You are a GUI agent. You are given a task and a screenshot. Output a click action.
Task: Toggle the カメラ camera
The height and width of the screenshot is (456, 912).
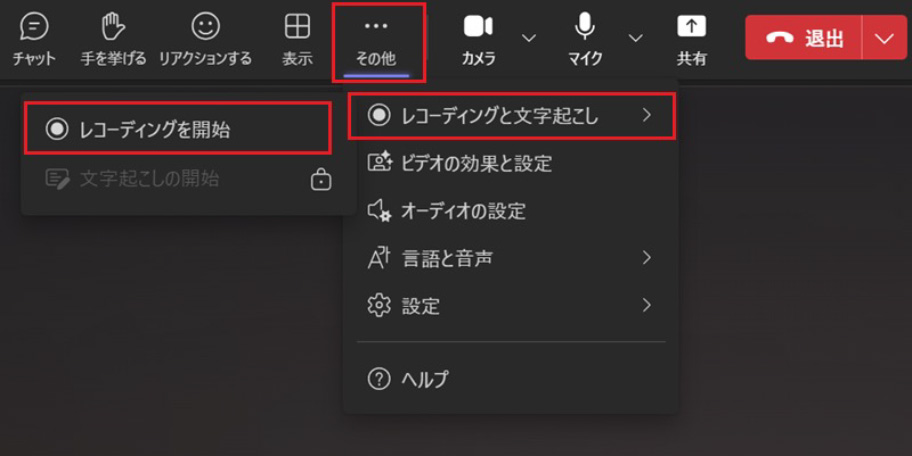tap(478, 40)
